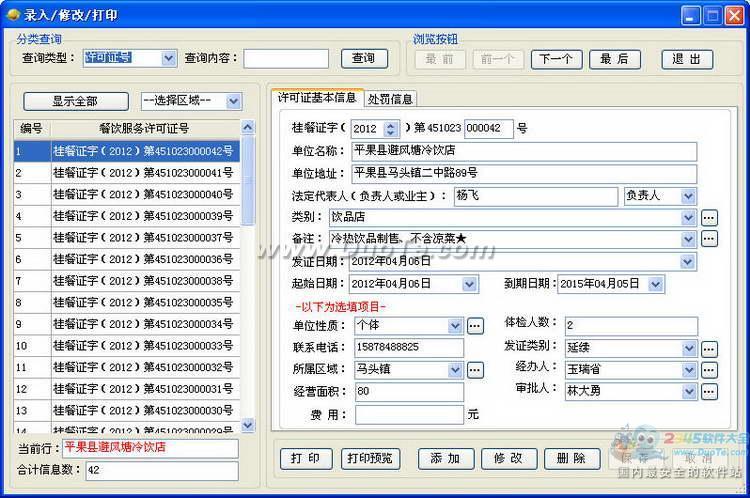The height and width of the screenshot is (498, 750).
Task: Click the 退出 button
Action: click(x=687, y=59)
